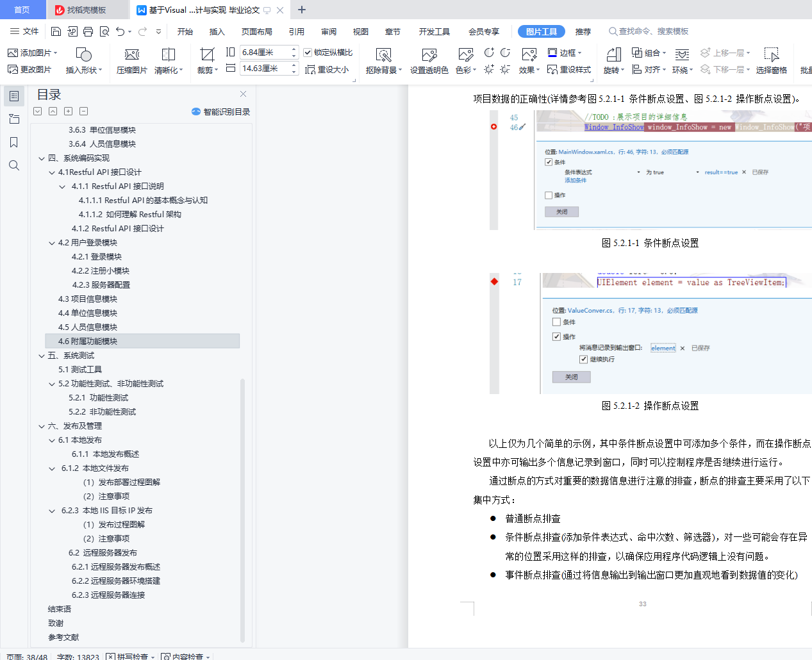
Task: Select figure 5.2.1-2 breakpoint screenshot
Action: coord(650,333)
